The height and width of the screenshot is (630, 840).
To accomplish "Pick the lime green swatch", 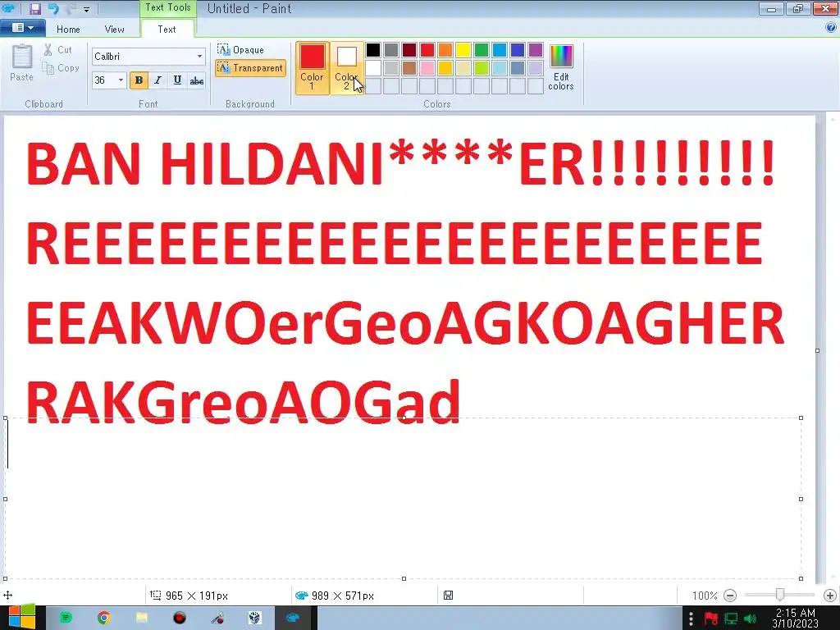I will click(481, 68).
